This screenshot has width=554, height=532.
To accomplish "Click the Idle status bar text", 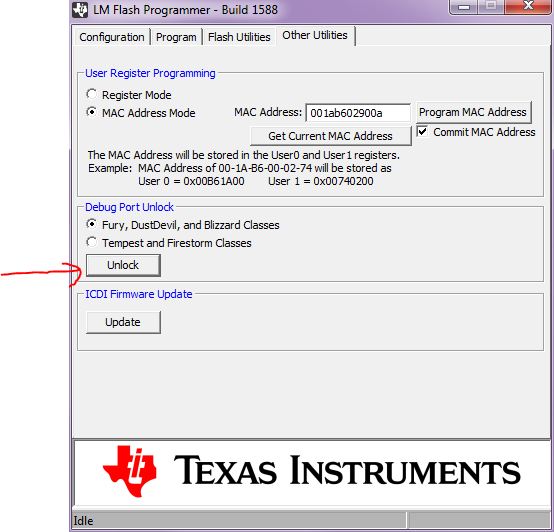I will [83, 521].
